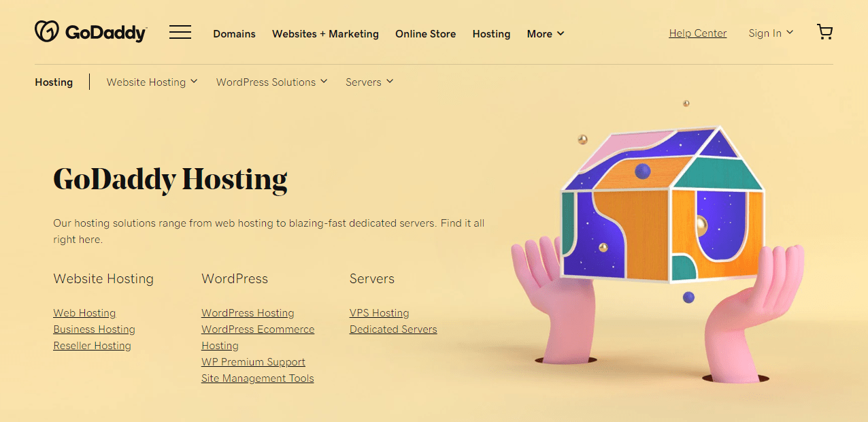Open the hamburger menu icon
Screen dimensions: 868x422
(x=180, y=32)
